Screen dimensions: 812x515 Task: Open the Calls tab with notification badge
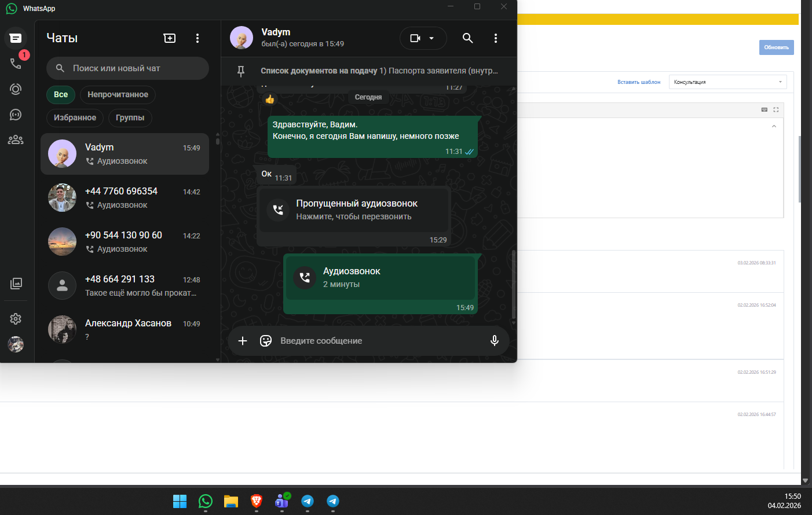(x=16, y=63)
